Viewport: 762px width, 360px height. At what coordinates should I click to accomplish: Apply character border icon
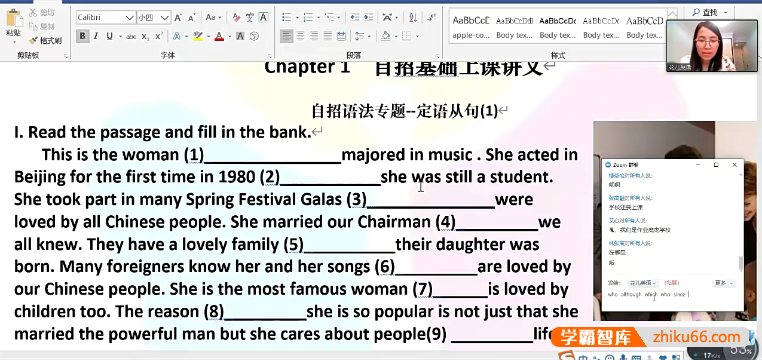[x=263, y=18]
